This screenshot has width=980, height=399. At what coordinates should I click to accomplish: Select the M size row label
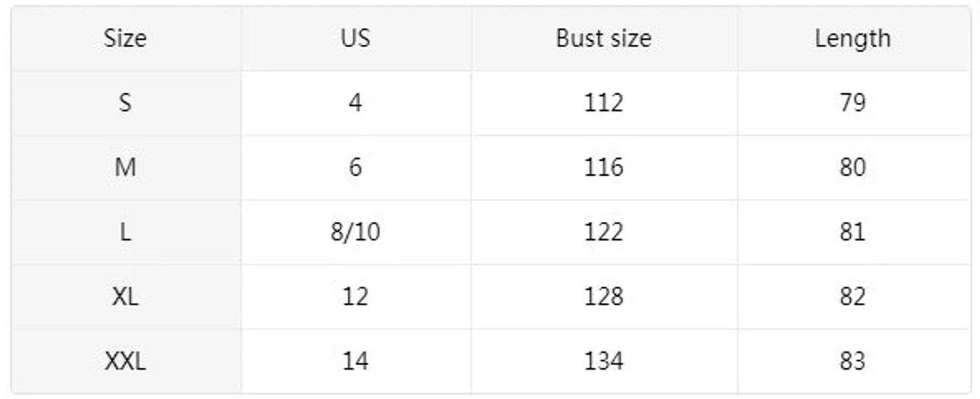(x=125, y=167)
